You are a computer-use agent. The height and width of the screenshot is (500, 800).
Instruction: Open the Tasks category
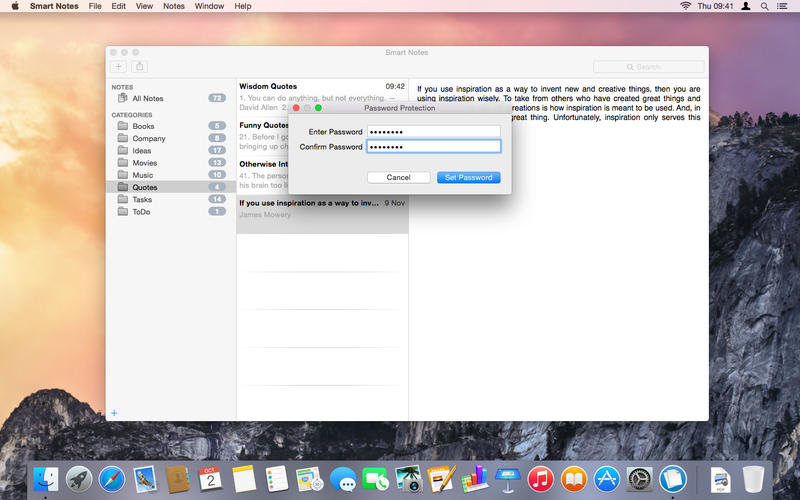click(x=171, y=199)
